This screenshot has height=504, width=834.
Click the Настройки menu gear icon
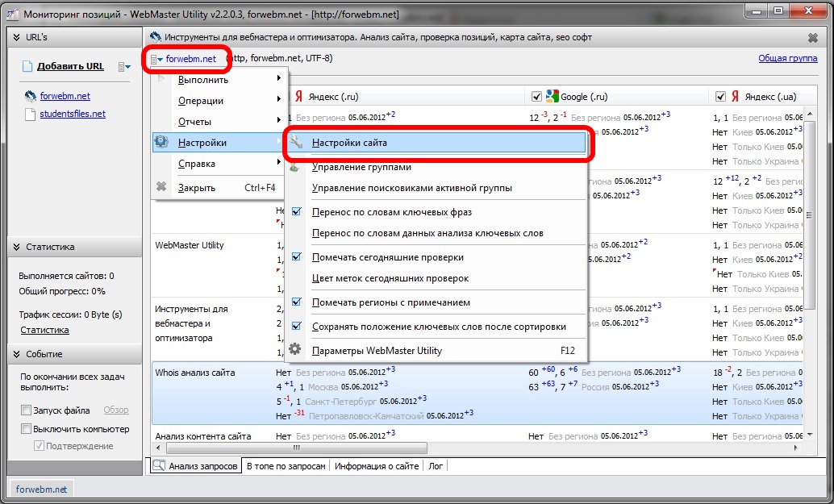coord(161,143)
